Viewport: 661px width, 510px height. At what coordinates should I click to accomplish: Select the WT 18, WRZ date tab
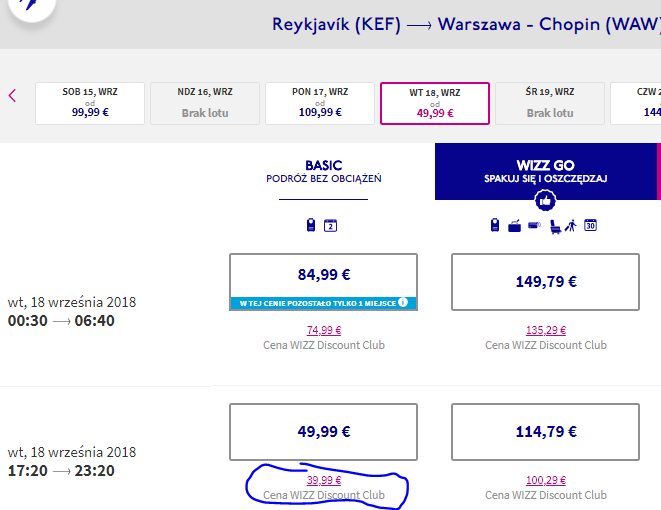click(x=435, y=103)
